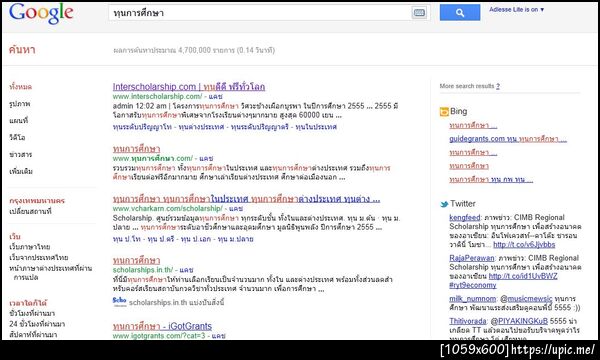Open cached link beside scholarships.in.th
Image resolution: width=600 pixels, height=360 pixels.
(186, 270)
